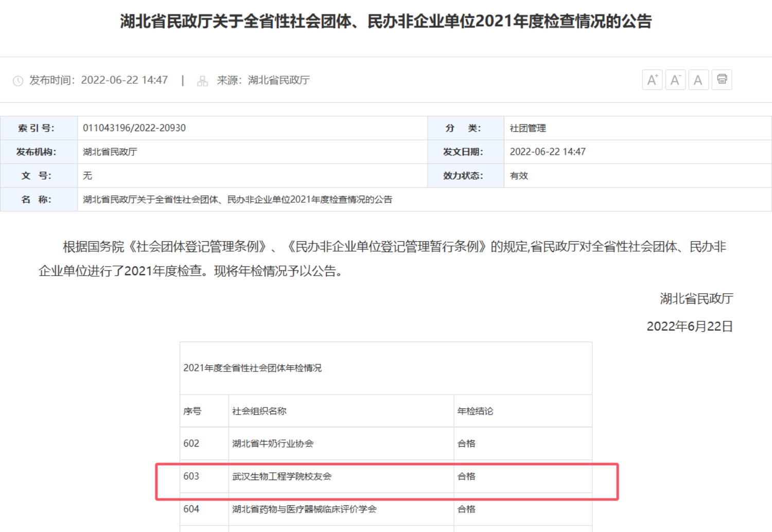Select 湖北省药物与医疗器械临床评价学会 entry
772x532 pixels.
coord(304,509)
